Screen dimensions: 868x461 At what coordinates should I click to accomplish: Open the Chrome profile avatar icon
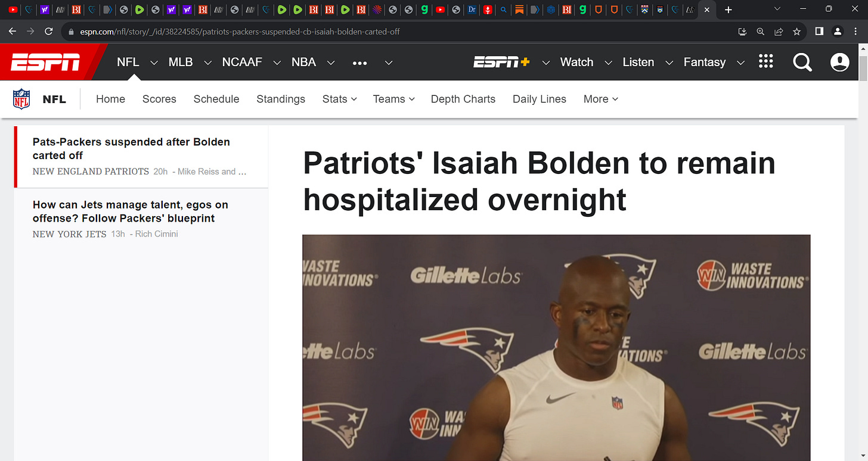click(x=838, y=32)
